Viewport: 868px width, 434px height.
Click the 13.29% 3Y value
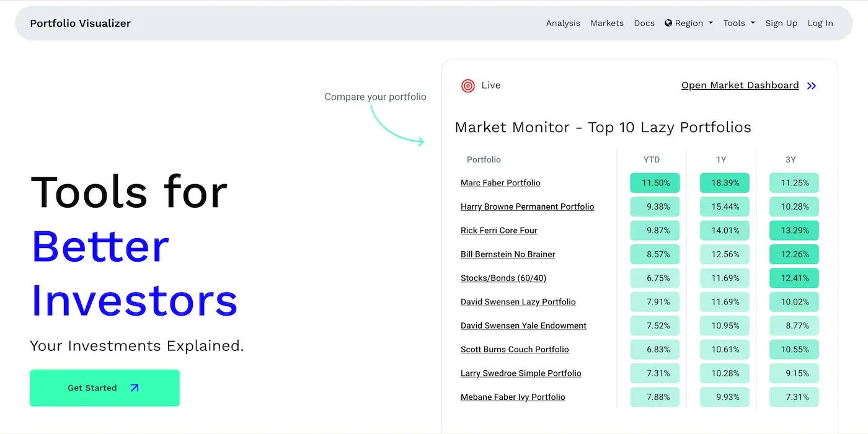coord(794,231)
